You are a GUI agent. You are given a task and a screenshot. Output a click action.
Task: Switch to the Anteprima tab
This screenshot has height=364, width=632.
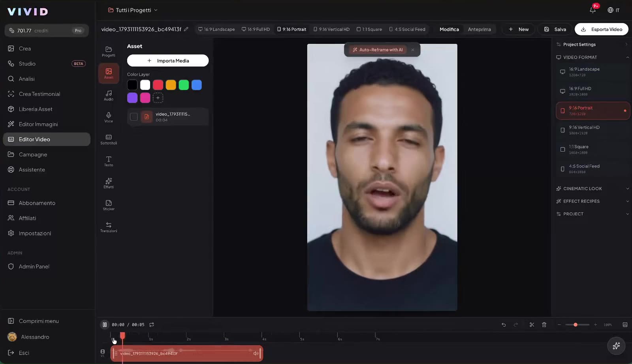tap(479, 29)
